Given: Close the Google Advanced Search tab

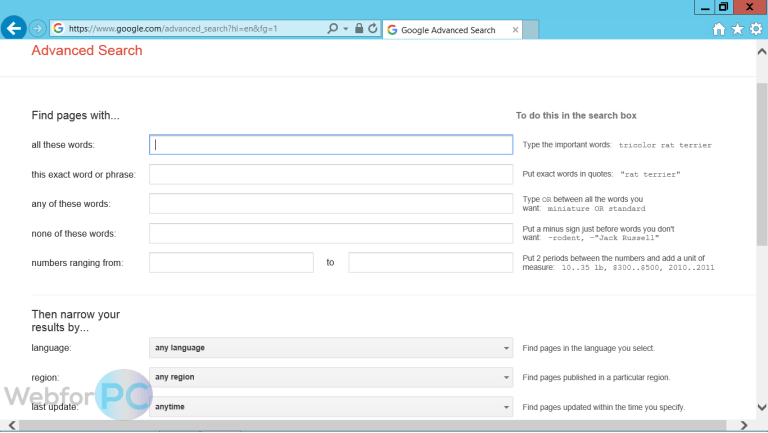Looking at the screenshot, I should click(x=515, y=30).
